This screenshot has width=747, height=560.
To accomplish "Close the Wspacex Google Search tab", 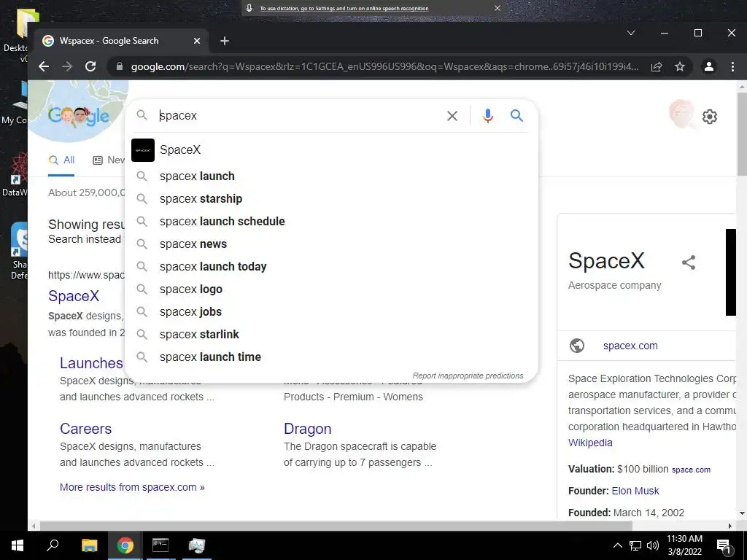I will tap(197, 41).
